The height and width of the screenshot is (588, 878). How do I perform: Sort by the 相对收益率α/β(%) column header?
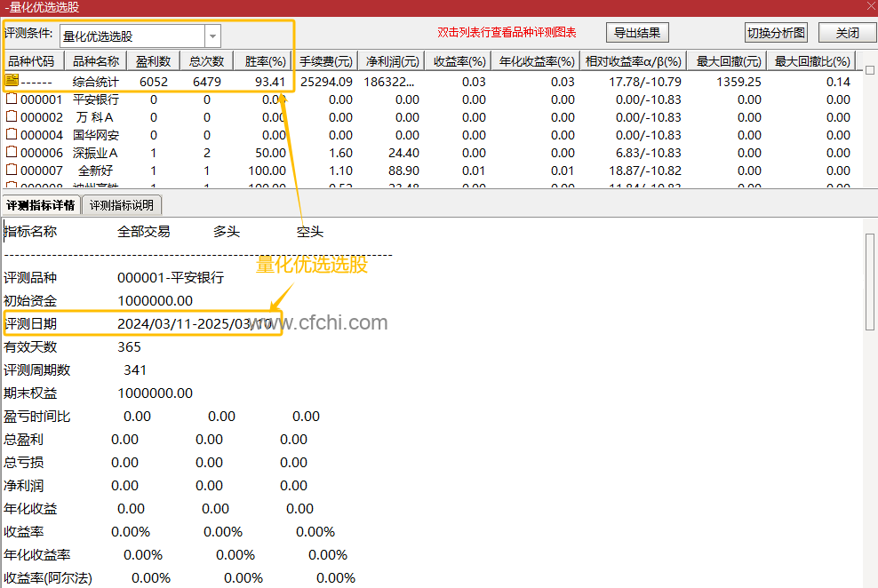634,61
